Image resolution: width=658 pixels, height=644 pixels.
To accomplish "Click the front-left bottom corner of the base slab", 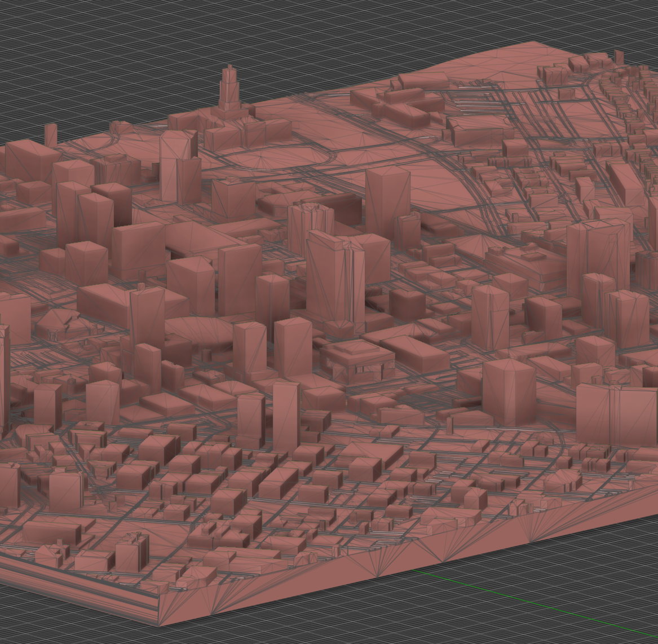I will (158, 624).
